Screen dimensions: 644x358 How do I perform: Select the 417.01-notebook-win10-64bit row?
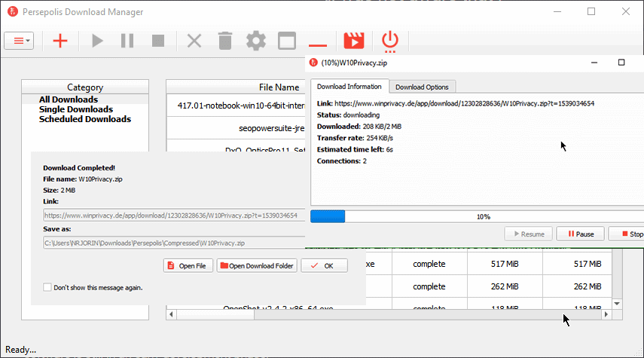(x=237, y=106)
